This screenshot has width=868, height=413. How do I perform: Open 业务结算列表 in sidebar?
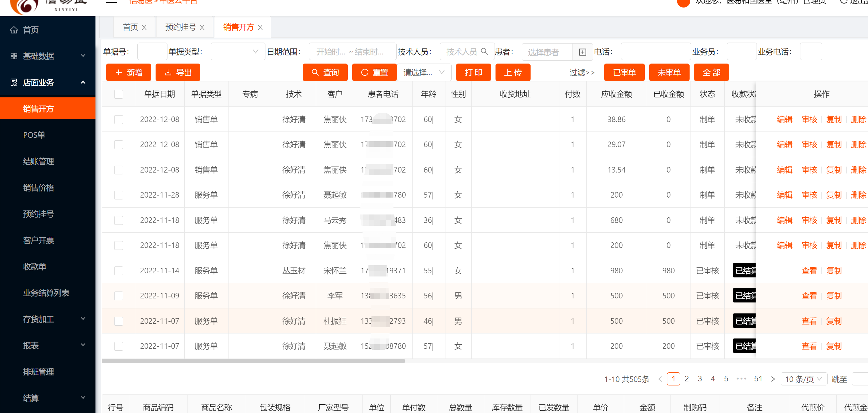[46, 293]
